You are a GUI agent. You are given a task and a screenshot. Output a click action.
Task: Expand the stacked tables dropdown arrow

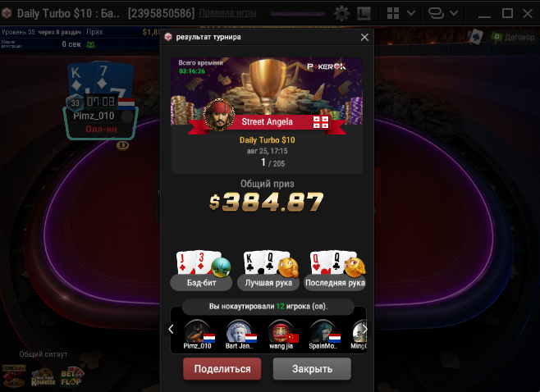pos(454,13)
